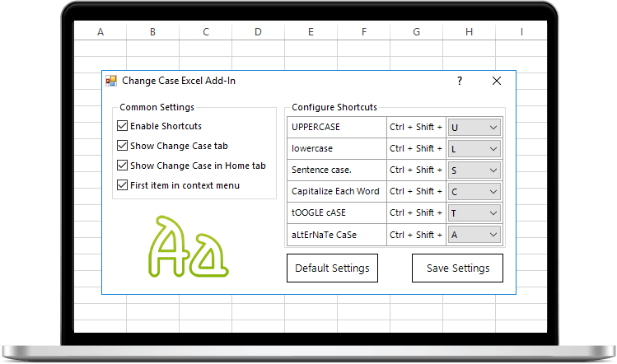Click the Change Case add-in title icon
The width and height of the screenshot is (617, 364).
tap(111, 81)
